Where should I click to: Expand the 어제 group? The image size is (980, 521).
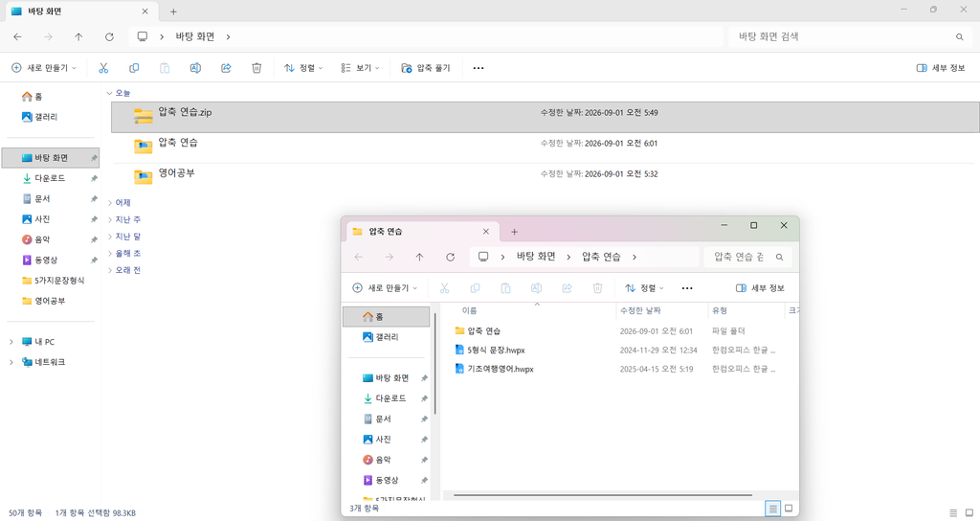coord(110,203)
